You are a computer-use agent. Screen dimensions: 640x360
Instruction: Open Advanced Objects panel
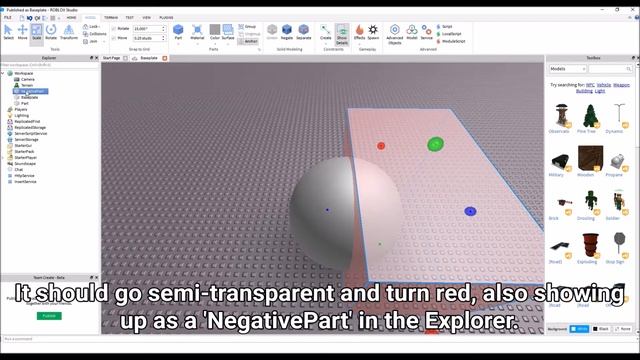point(395,34)
